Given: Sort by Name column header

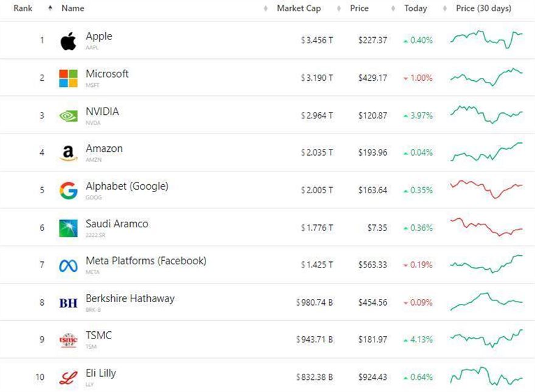Looking at the screenshot, I should pos(73,9).
